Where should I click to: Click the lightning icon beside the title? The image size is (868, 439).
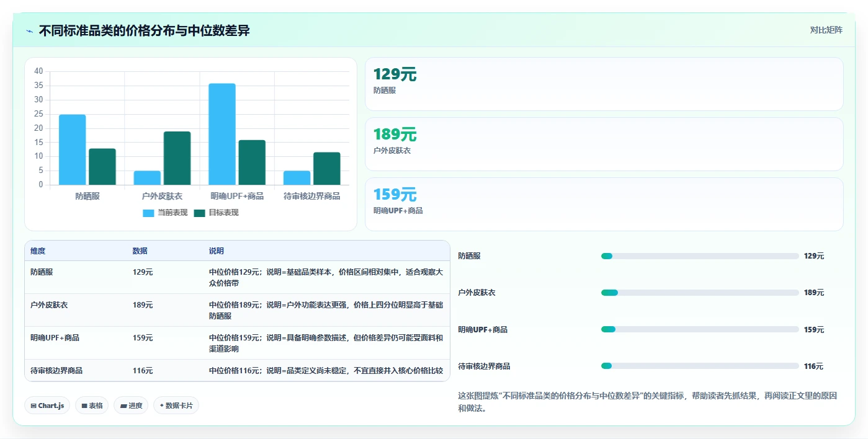coord(29,31)
